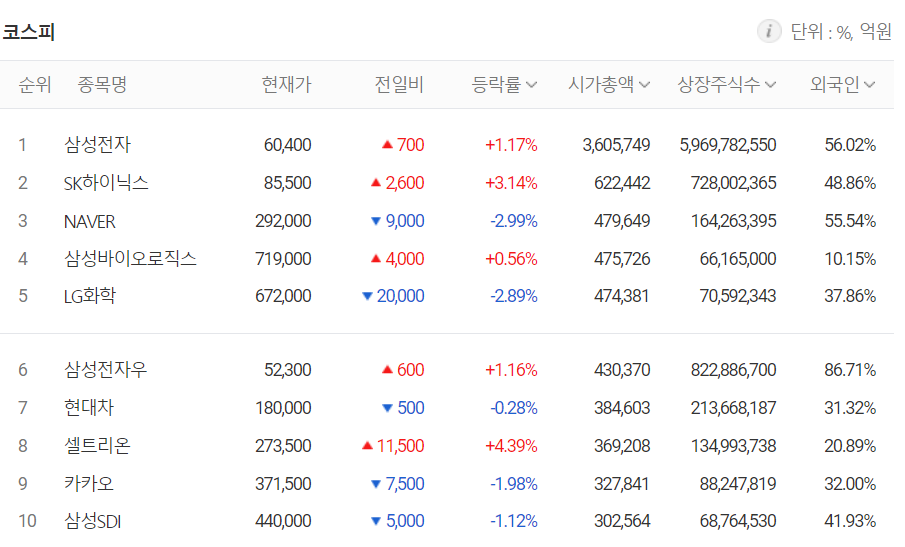Click the 11,500 up change for 셀트리온
The image size is (905, 547).
393,446
